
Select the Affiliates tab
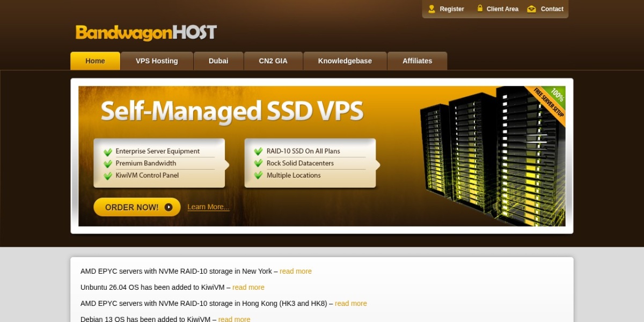click(418, 61)
